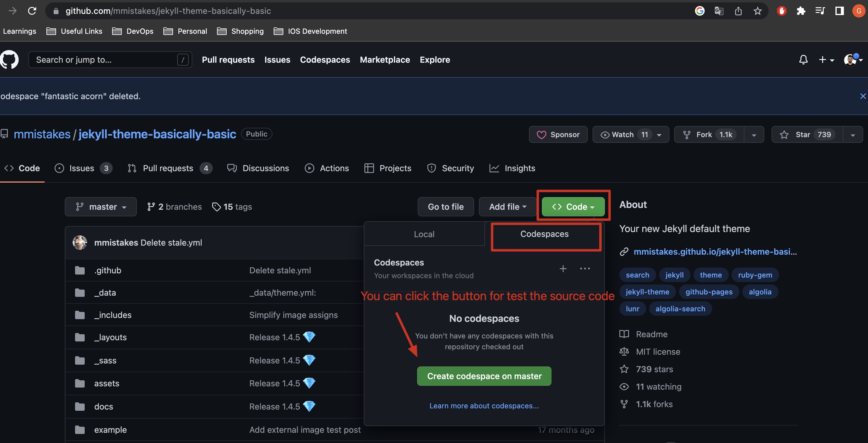The width and height of the screenshot is (868, 443).
Task: Open the Security tab
Action: [450, 168]
